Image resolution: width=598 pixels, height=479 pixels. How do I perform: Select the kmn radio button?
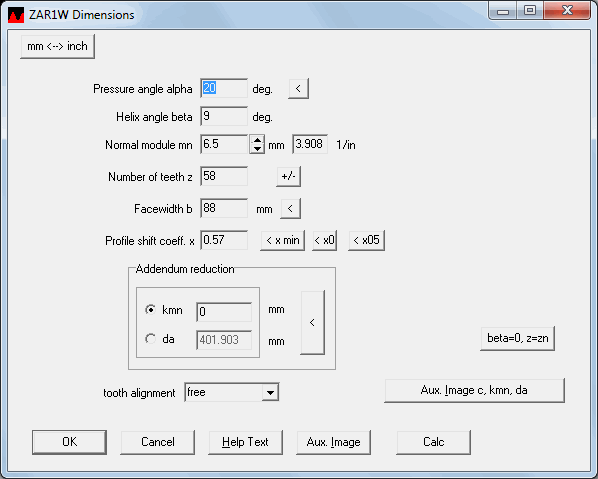pos(151,309)
